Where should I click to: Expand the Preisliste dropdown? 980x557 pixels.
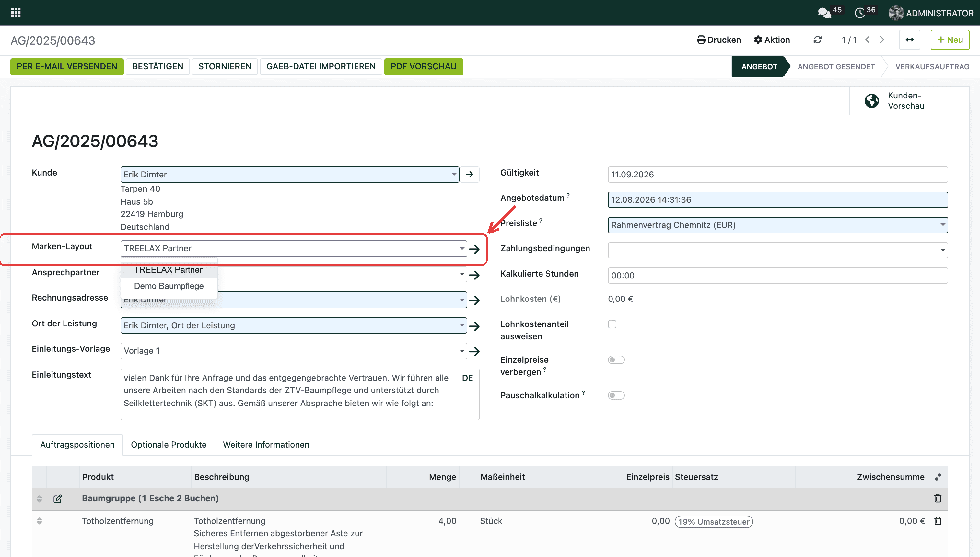[x=942, y=225]
